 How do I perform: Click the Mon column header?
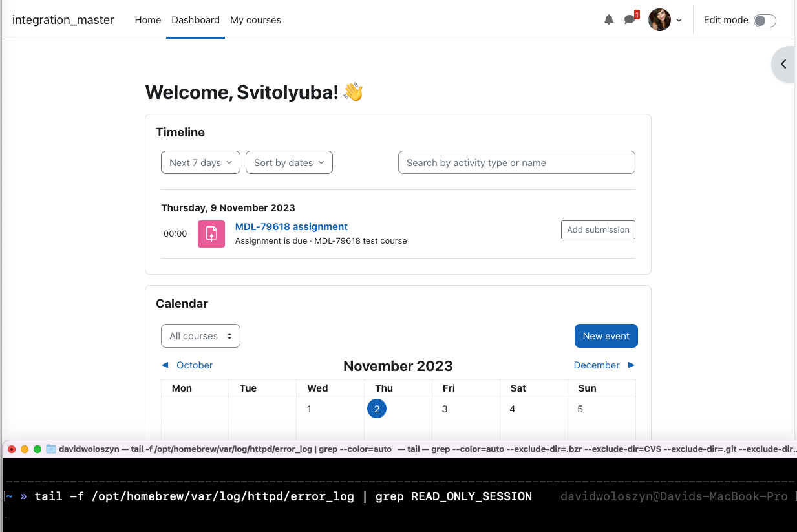click(182, 388)
